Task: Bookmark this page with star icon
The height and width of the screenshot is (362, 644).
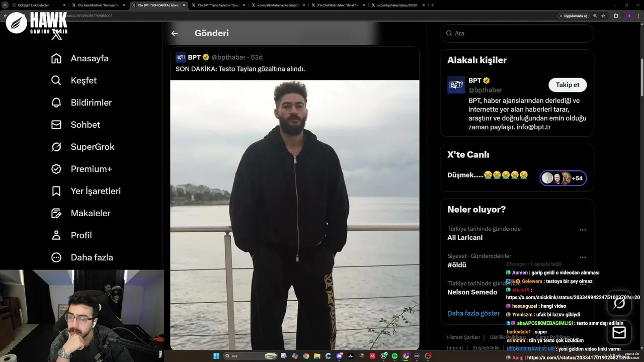Action: tap(603, 16)
